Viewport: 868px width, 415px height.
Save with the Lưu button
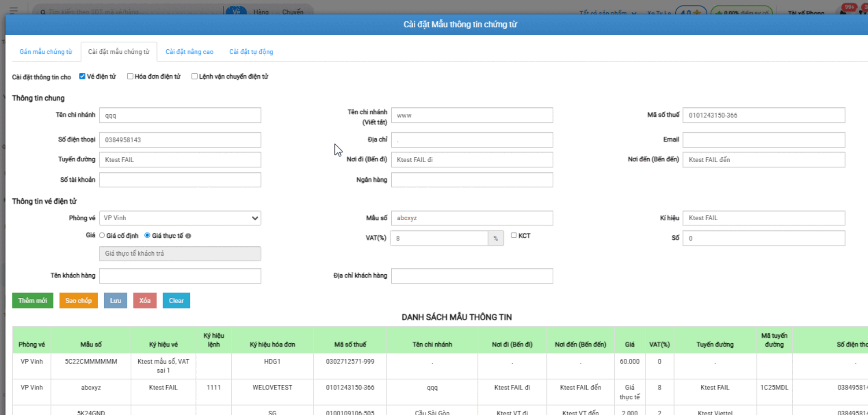[x=115, y=301]
